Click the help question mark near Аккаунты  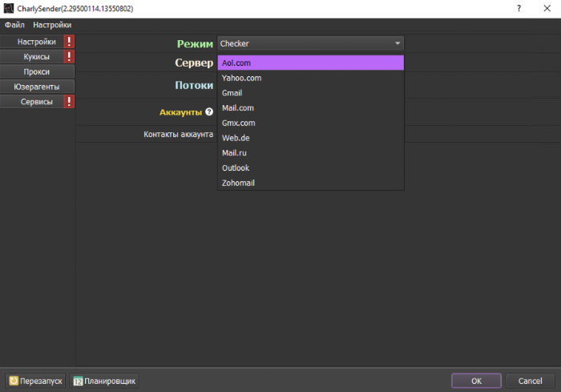point(209,112)
